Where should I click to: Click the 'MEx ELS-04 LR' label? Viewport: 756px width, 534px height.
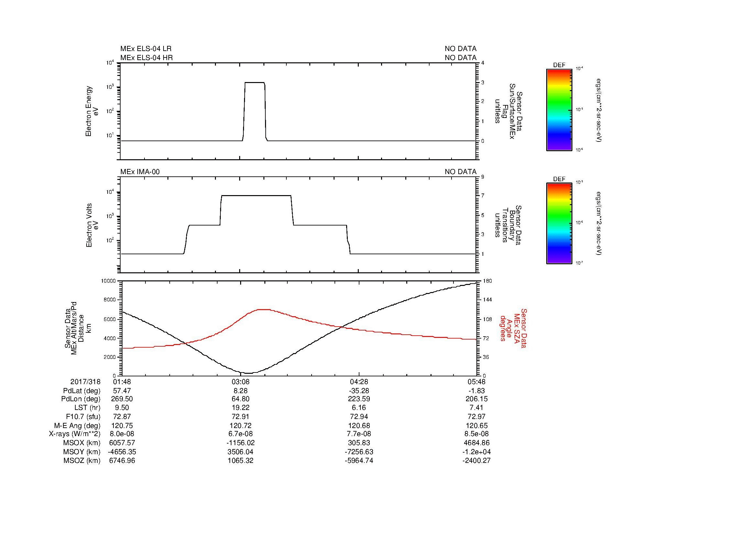tap(146, 49)
